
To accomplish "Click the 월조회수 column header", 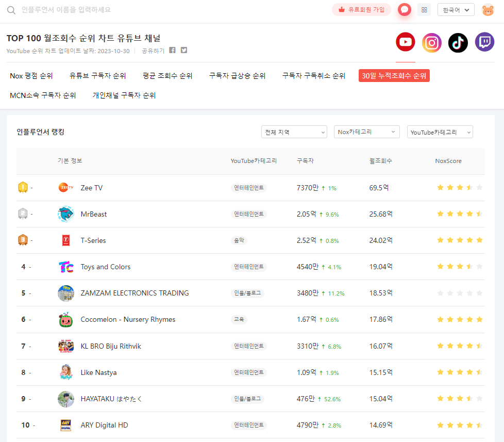I will tap(380, 161).
